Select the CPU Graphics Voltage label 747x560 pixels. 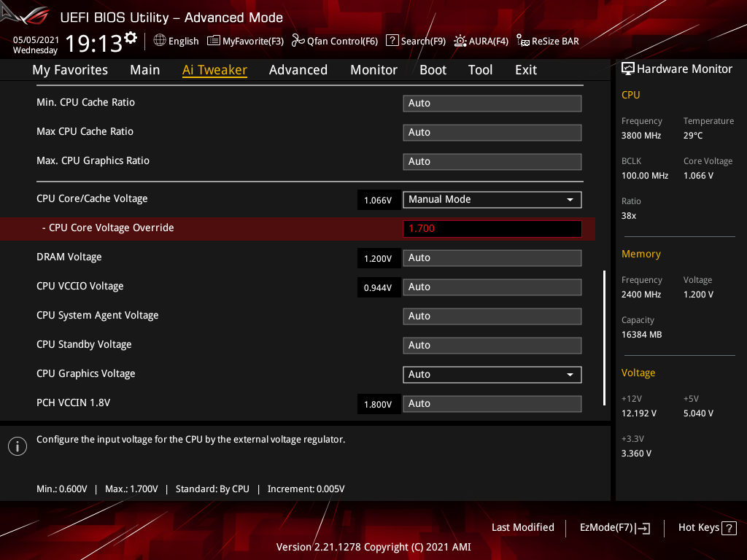[86, 373]
